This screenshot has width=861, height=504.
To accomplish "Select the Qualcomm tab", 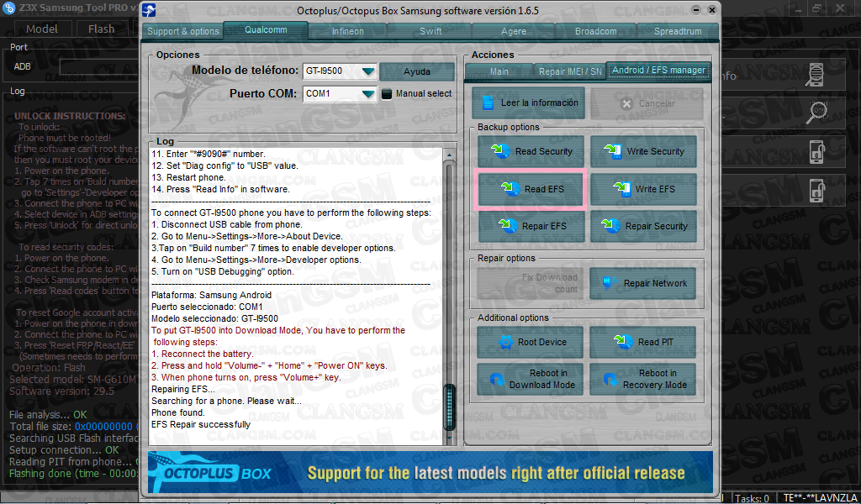I will (x=266, y=30).
